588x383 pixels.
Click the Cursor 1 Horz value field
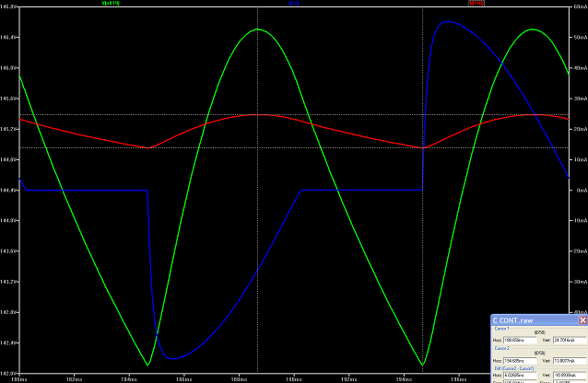click(522, 340)
